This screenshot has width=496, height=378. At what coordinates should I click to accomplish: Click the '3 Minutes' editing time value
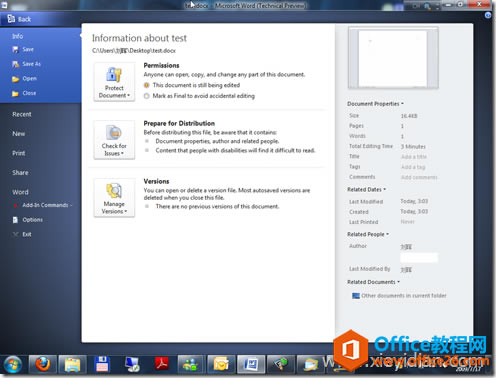pyautogui.click(x=413, y=146)
